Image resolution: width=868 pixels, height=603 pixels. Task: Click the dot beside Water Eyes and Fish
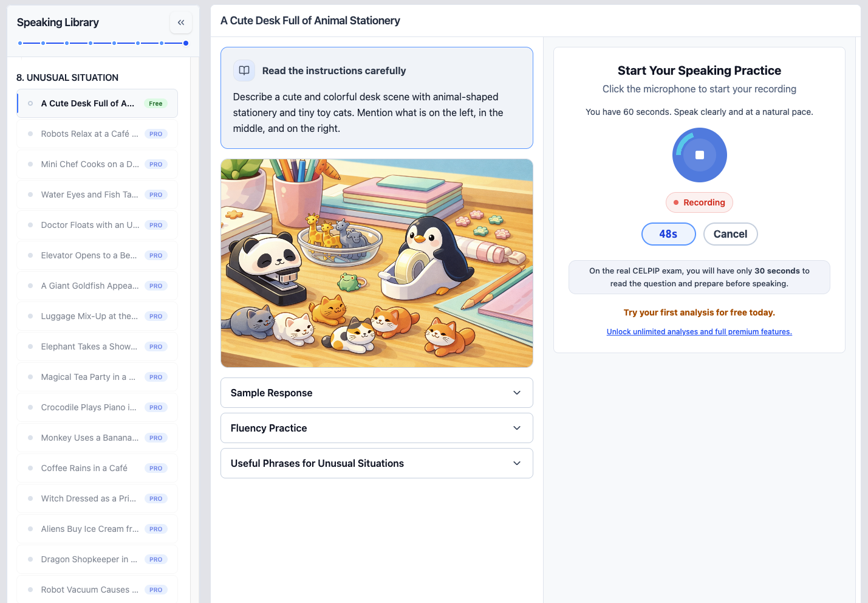30,195
